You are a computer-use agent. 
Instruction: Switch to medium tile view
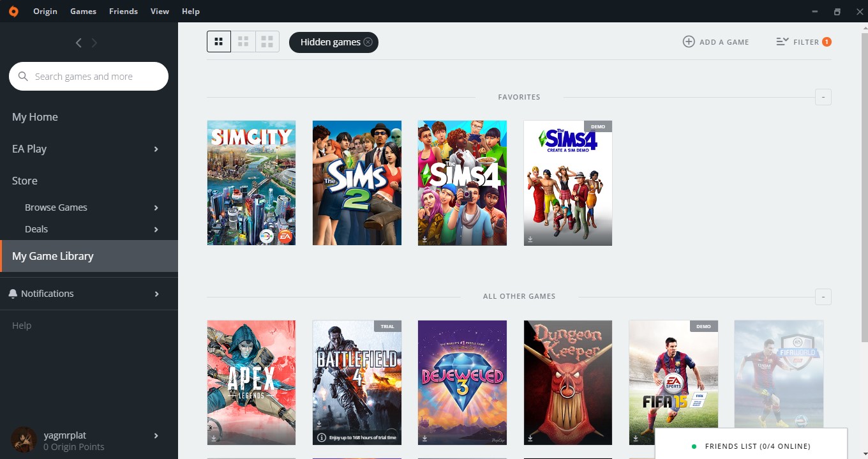243,41
